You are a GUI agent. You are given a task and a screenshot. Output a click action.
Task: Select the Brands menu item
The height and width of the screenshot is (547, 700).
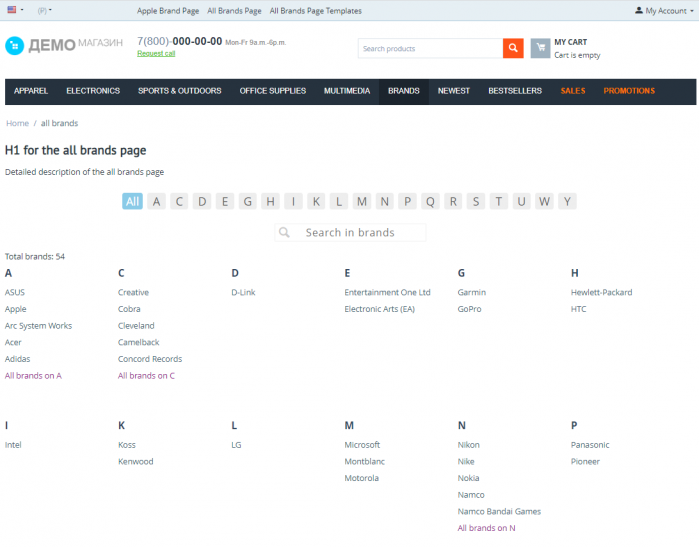404,91
